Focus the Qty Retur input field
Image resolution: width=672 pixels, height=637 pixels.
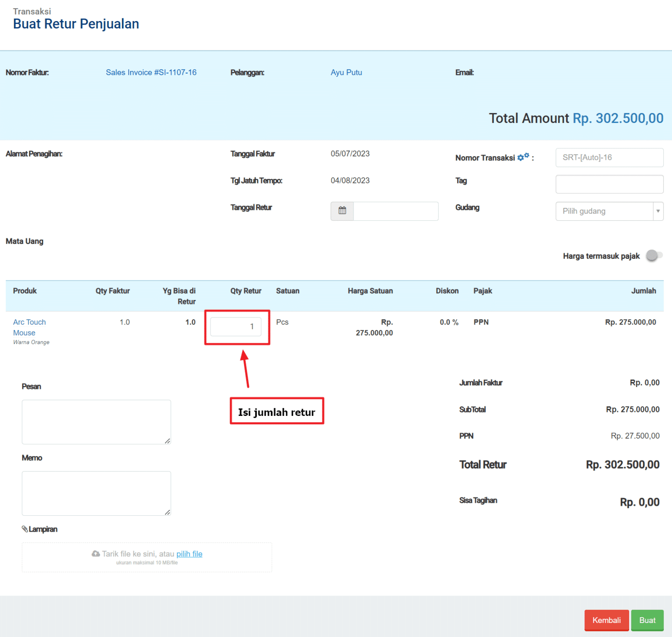235,327
